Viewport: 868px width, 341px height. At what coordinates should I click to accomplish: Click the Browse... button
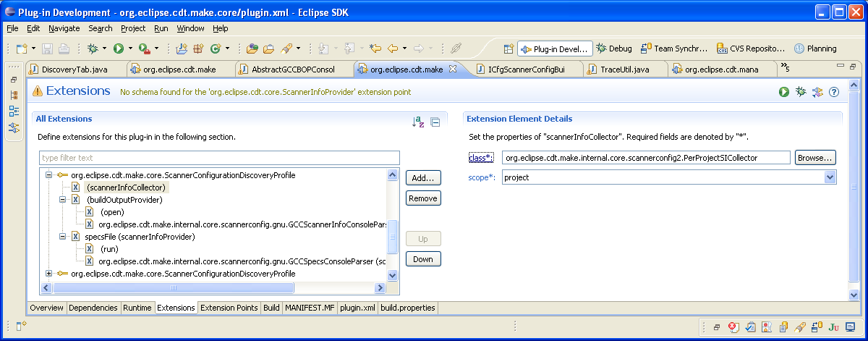(815, 157)
